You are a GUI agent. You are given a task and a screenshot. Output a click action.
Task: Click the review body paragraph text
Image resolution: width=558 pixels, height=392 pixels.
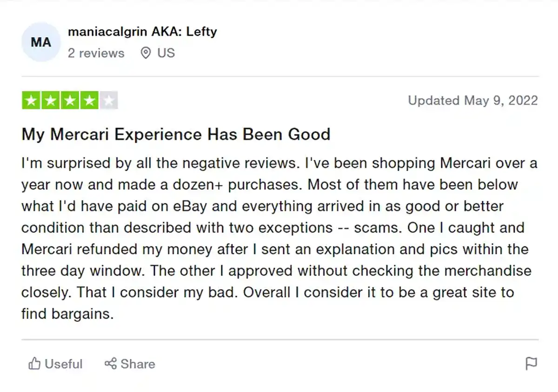[x=278, y=238]
